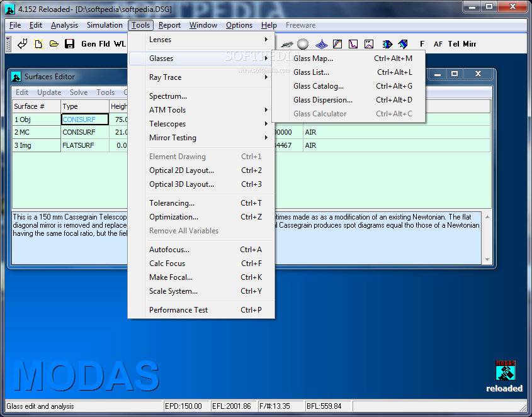Viewport: 532px width, 417px height.
Task: Open the Help menu
Action: tap(269, 25)
